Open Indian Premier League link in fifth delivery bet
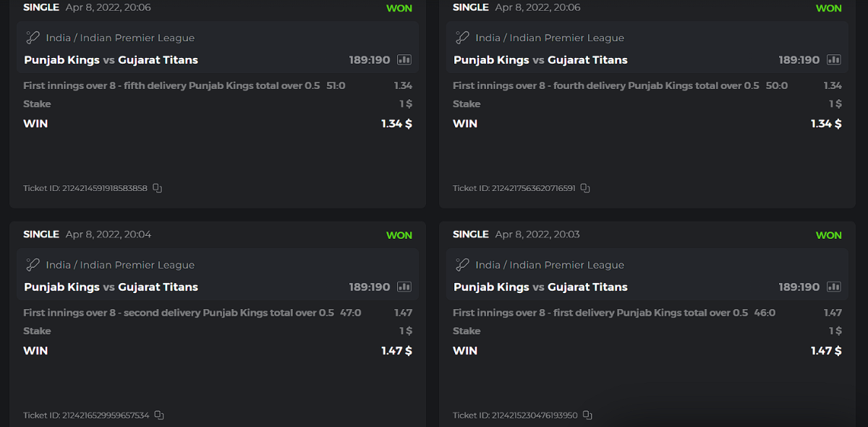Viewport: 868px width, 427px height. coord(137,38)
